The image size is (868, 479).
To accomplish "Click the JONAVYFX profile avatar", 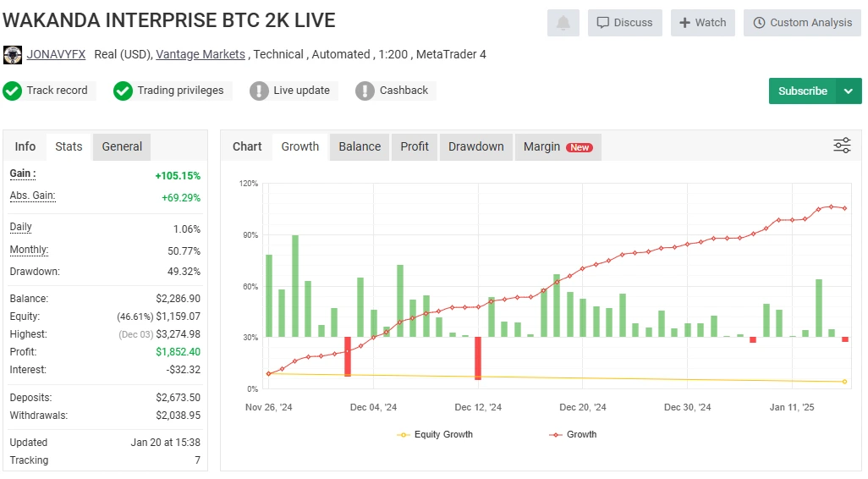I will click(13, 55).
